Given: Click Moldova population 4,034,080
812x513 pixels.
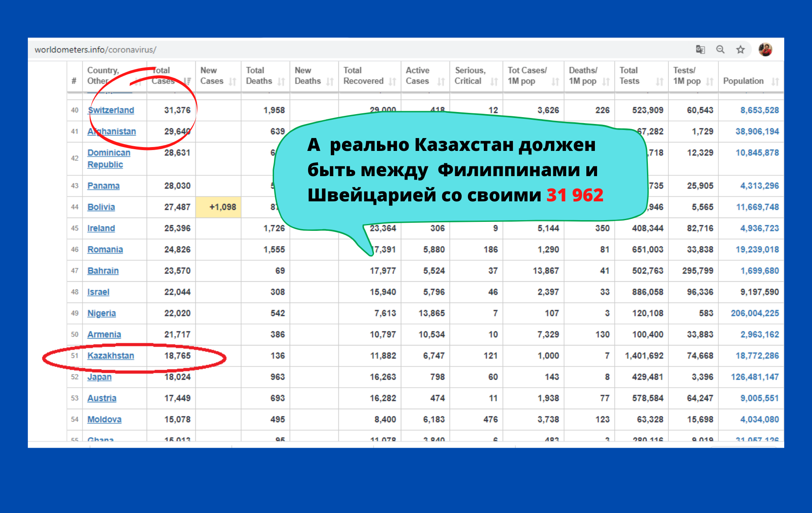Looking at the screenshot, I should coord(759,419).
